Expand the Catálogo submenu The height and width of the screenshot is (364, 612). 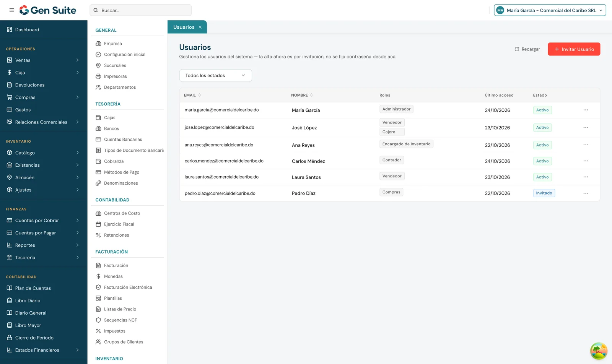77,153
